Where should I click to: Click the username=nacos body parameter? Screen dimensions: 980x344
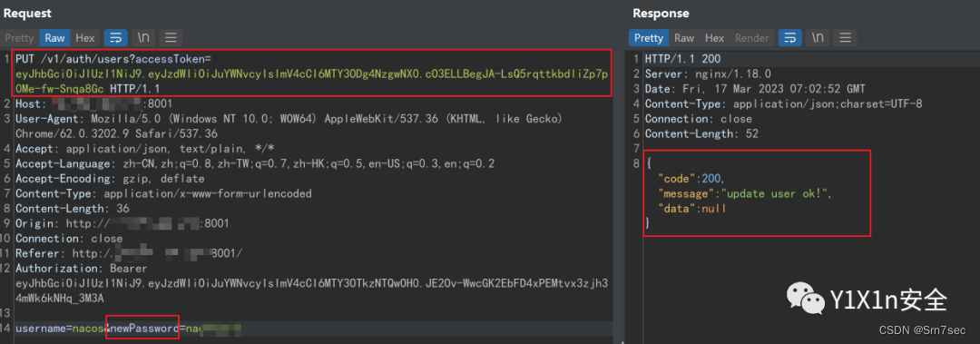pos(61,329)
